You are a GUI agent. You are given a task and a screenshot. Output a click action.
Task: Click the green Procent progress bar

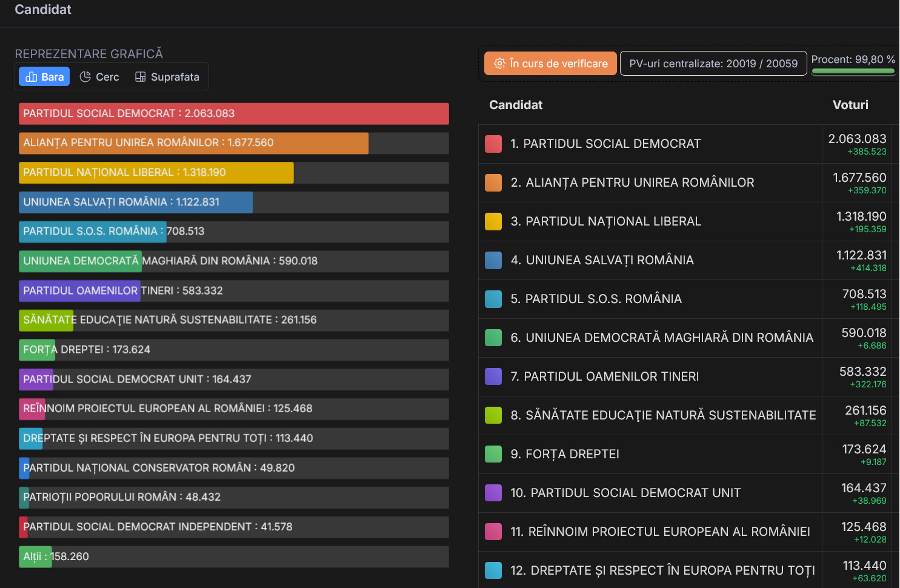[x=853, y=72]
